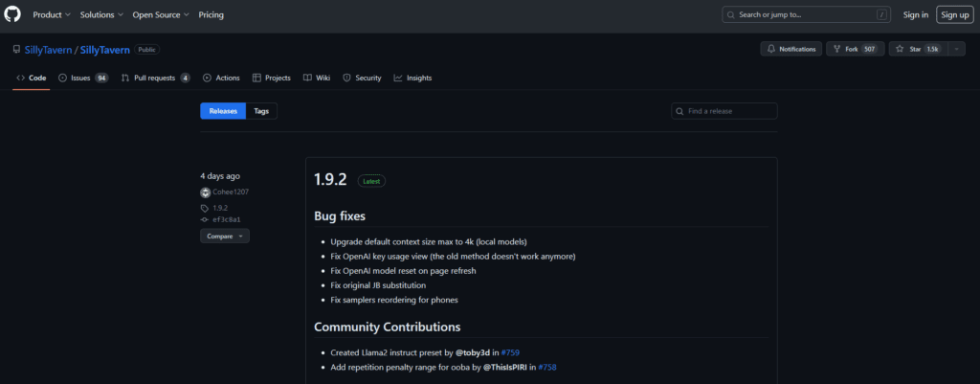Open the Projects tab
This screenshot has height=384, width=980.
click(x=271, y=78)
